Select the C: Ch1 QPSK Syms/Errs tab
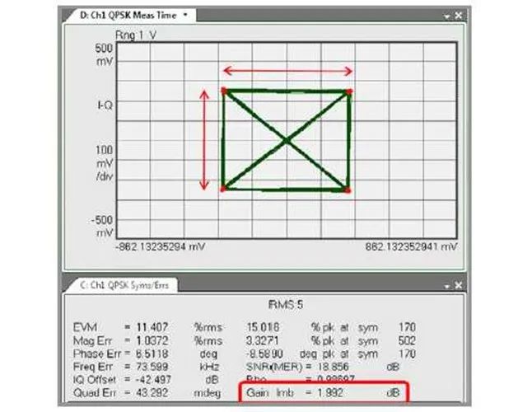Screen dimensions: 532x412 click(119, 285)
